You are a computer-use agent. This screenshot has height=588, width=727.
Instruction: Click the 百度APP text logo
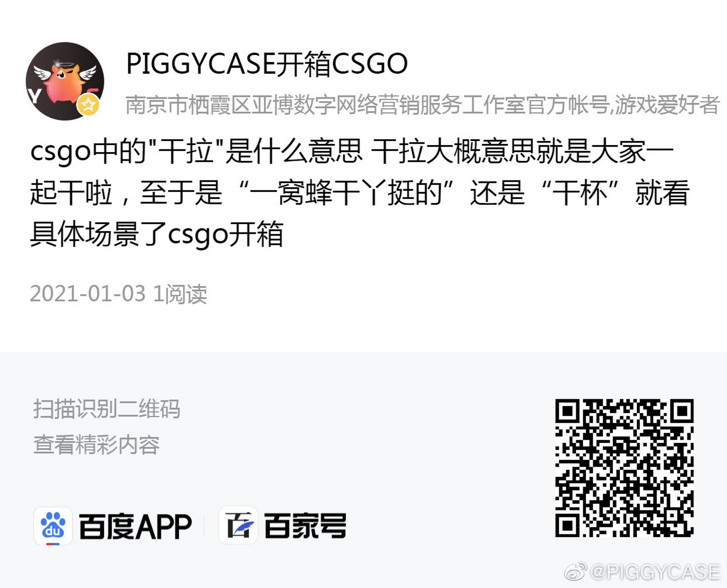click(x=135, y=526)
